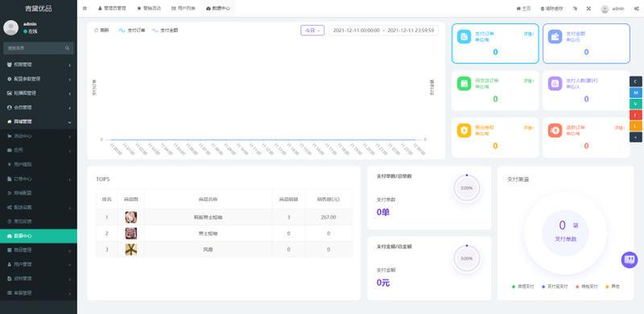Open the rank 1 product thumbnail
This screenshot has height=314, width=644.
point(131,217)
